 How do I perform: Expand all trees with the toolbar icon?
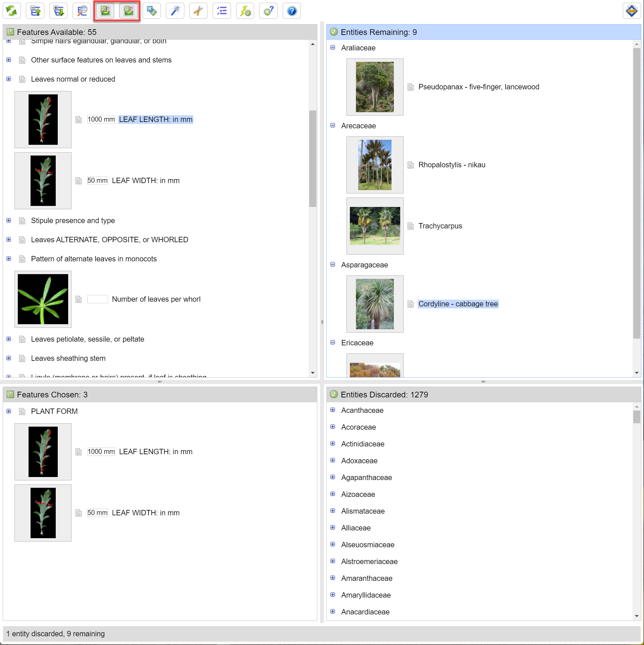58,11
